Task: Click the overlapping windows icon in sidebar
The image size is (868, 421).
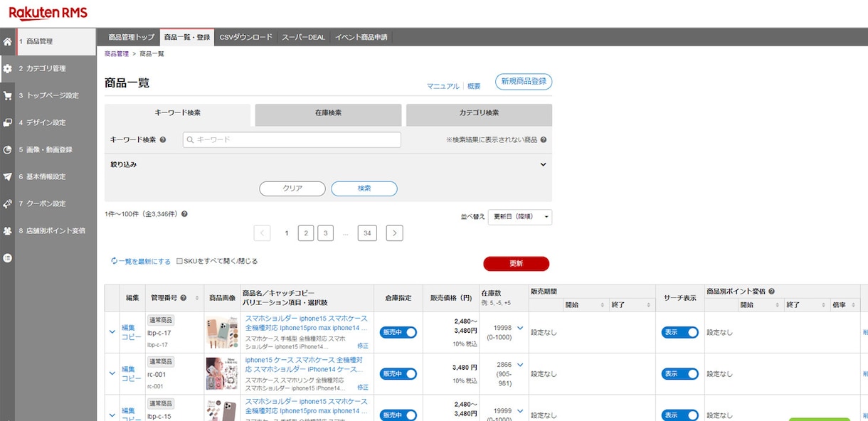Action: click(7, 123)
